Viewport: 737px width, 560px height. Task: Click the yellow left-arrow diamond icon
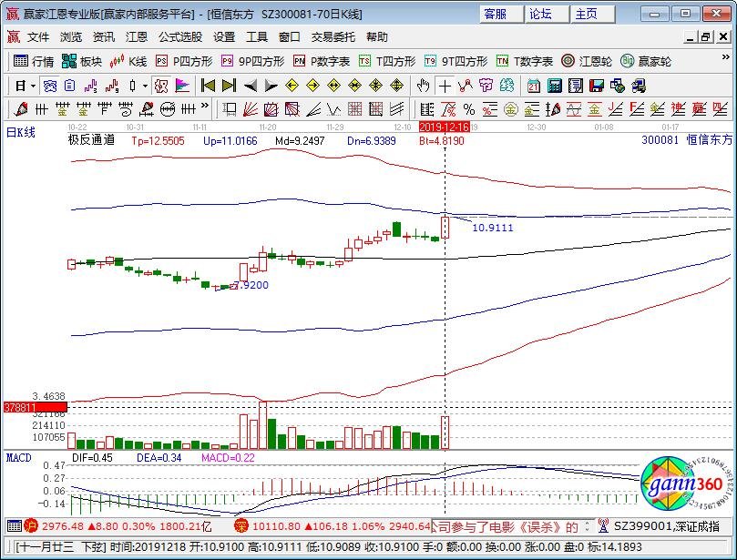pyautogui.click(x=292, y=86)
